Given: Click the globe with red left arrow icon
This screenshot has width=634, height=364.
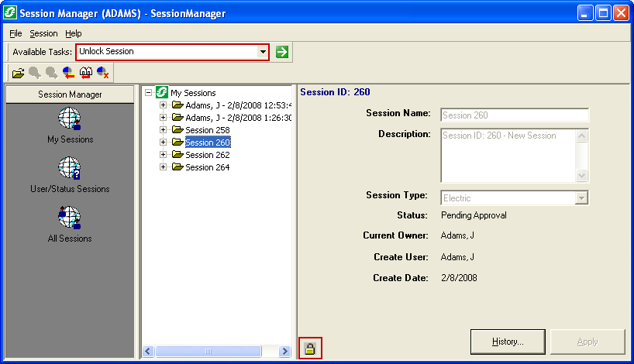Looking at the screenshot, I should (68, 73).
